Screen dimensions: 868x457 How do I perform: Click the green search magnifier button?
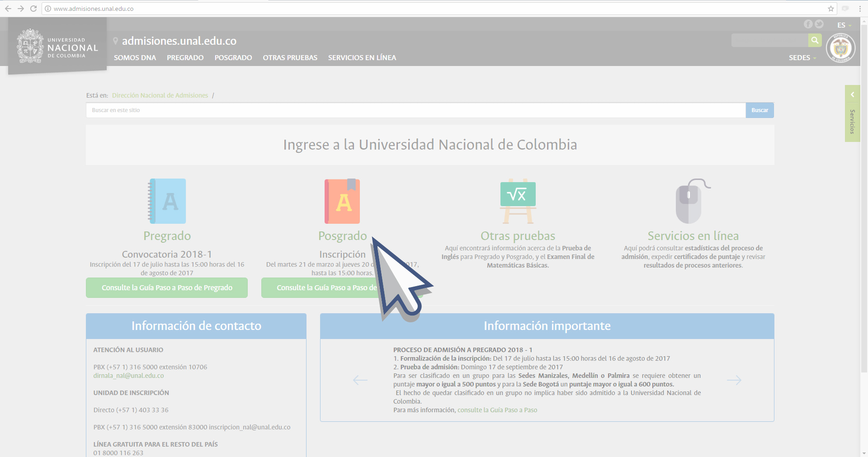point(815,40)
